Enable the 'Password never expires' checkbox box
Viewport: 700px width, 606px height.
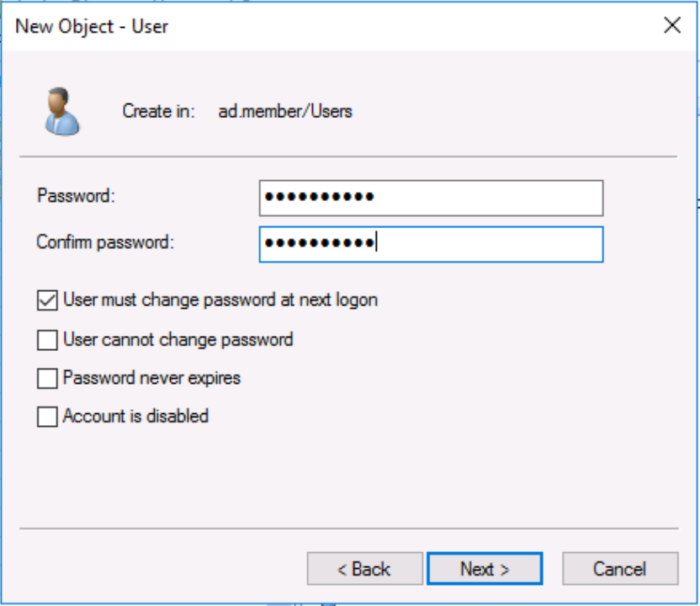pyautogui.click(x=47, y=379)
